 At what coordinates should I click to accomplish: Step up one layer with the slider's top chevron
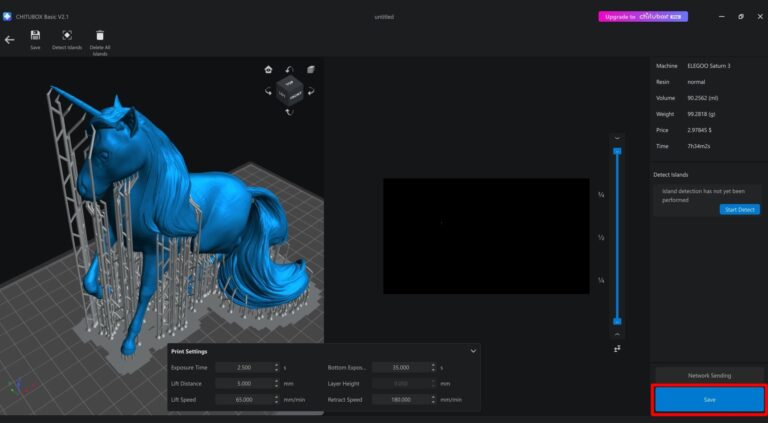pyautogui.click(x=617, y=138)
